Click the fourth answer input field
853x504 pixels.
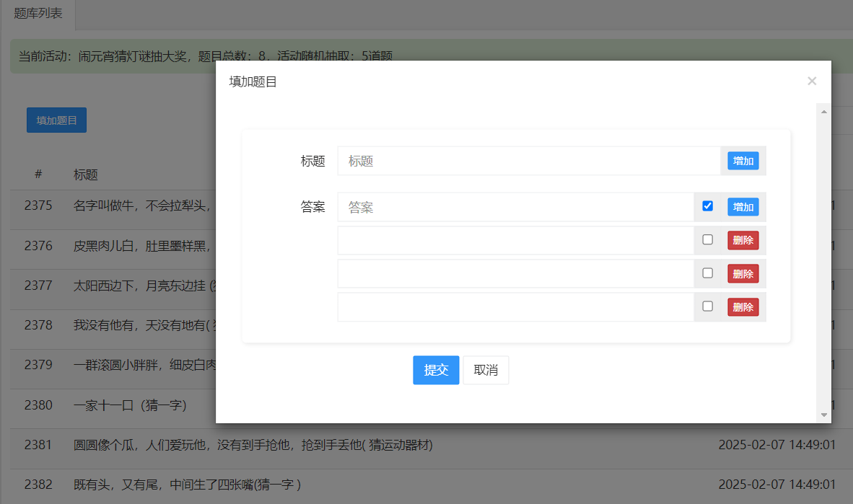(516, 307)
